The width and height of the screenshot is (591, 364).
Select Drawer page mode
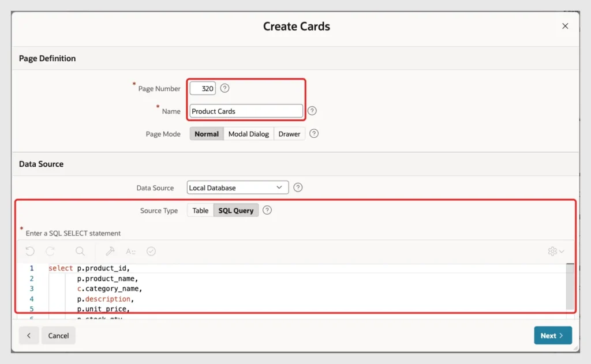289,134
